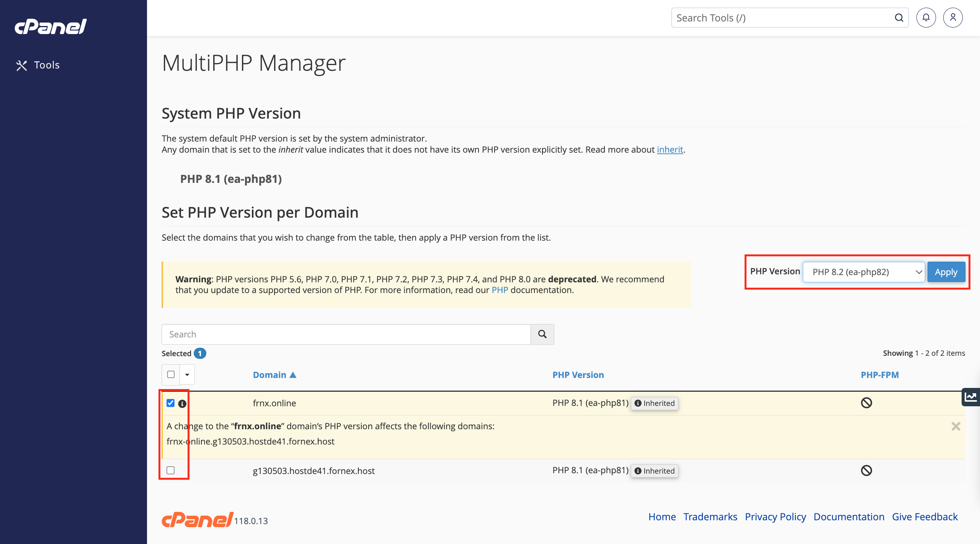The width and height of the screenshot is (980, 544).
Task: Open the Documentation footer link
Action: [x=849, y=517]
